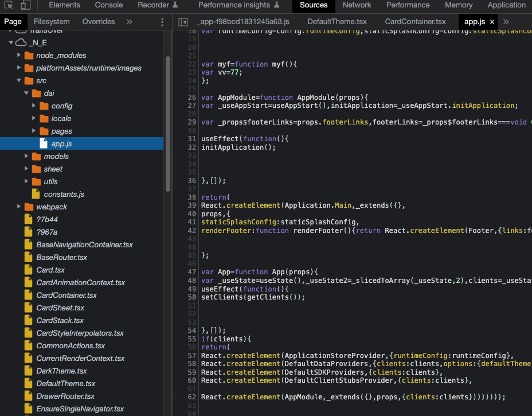Activate the inspect element picker icon

9,5
